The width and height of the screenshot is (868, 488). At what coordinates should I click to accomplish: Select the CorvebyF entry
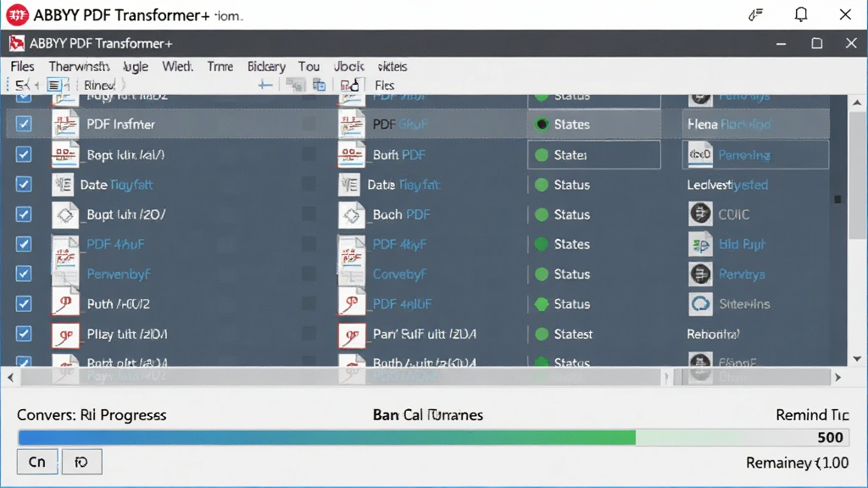(x=400, y=274)
